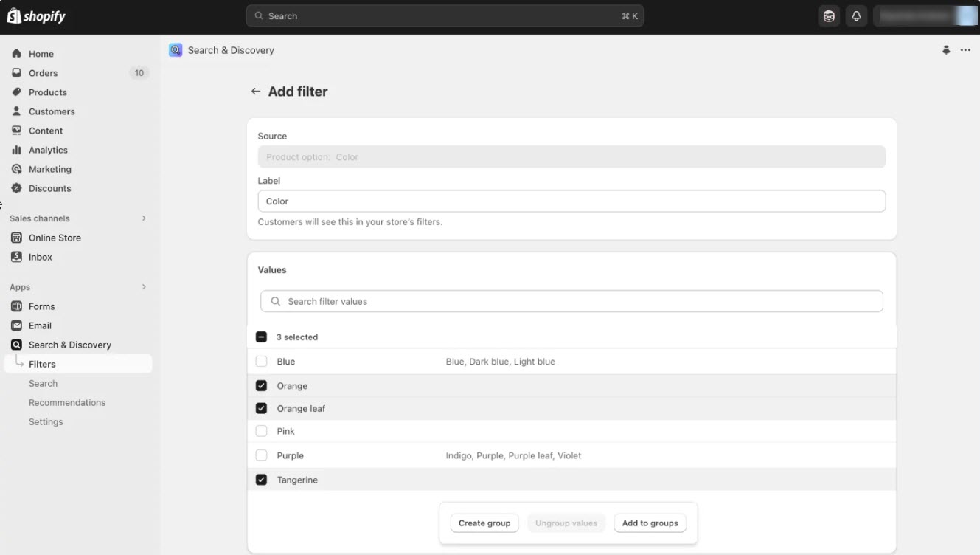Click the Shopify logo in top bar

tap(36, 16)
